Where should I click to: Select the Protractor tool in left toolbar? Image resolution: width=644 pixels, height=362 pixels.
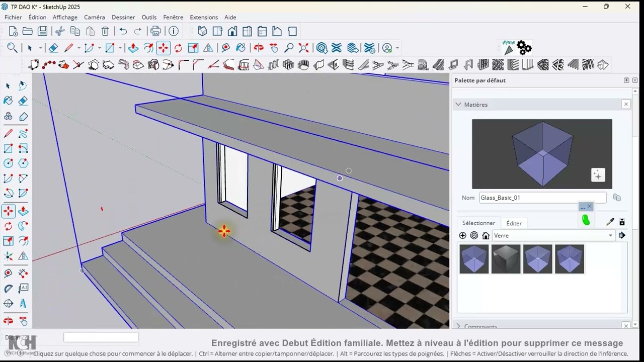pyautogui.click(x=8, y=289)
